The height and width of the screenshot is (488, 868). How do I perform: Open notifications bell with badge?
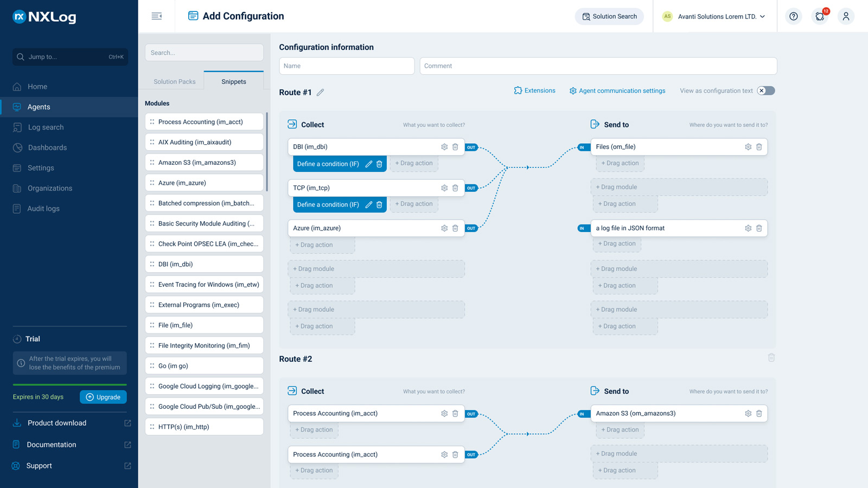coord(820,16)
